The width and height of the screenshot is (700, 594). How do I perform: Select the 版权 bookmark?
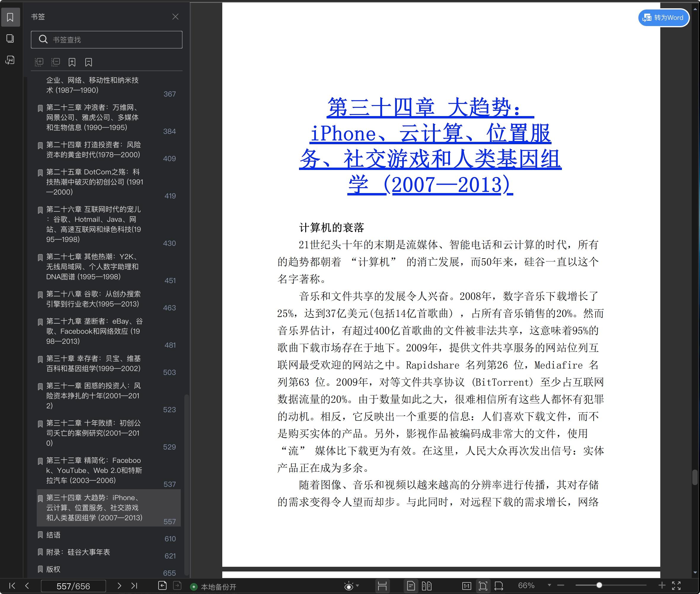[x=108, y=569]
